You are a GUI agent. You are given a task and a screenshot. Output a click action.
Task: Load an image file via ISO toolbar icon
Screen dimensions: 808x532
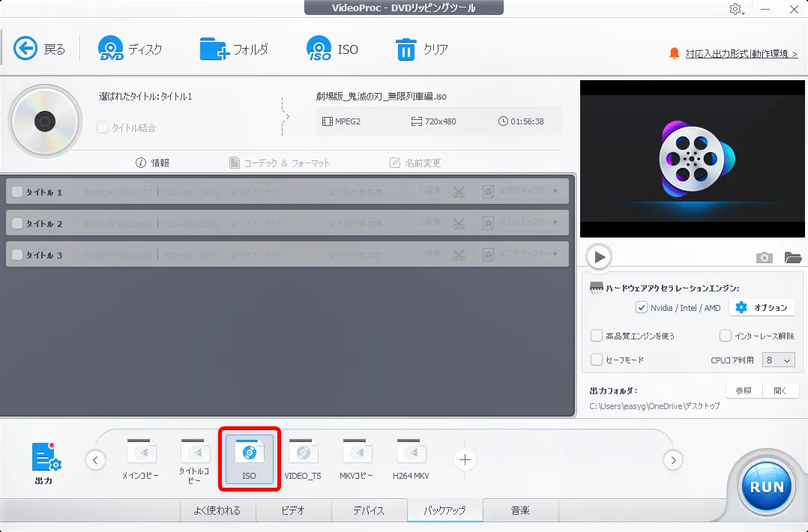(x=319, y=49)
